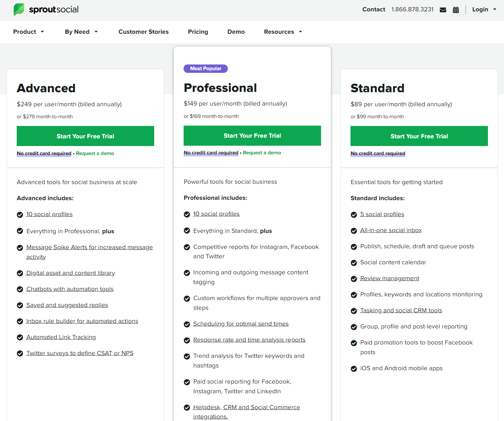The image size is (504, 421).
Task: Click 'Digital asset and content library'
Action: point(71,273)
